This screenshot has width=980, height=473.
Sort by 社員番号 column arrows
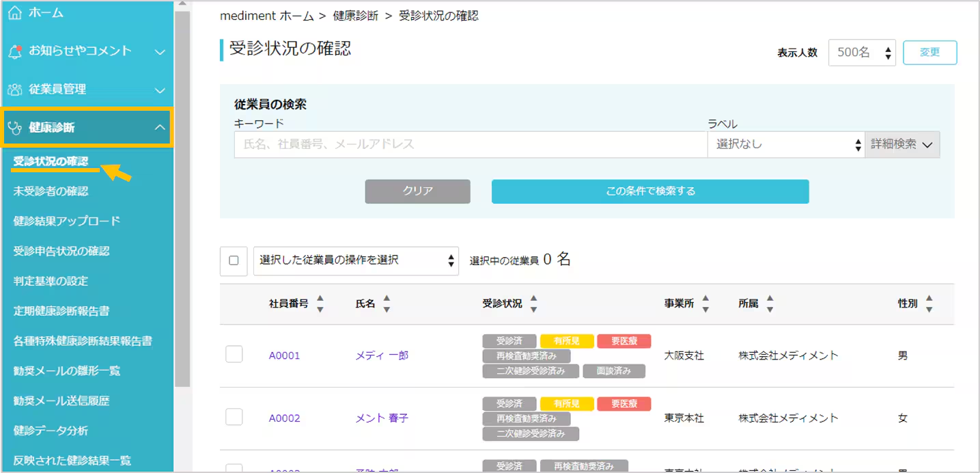click(x=320, y=304)
